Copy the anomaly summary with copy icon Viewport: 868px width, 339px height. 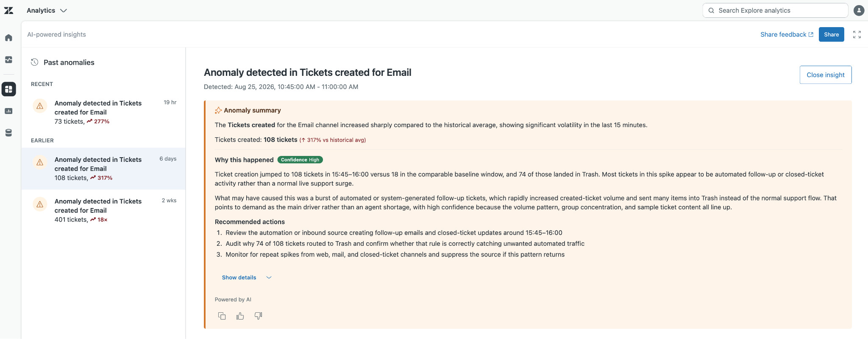point(222,316)
